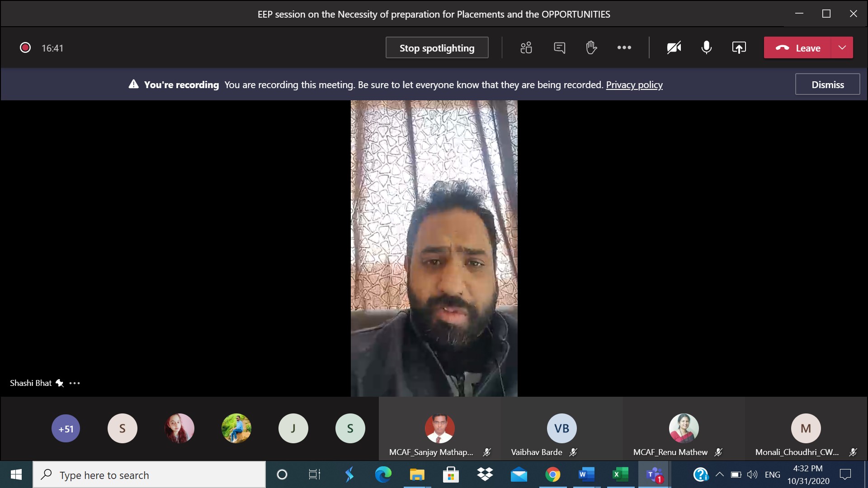Click the recording indicator icon
Screen dimensions: 868x488
click(x=25, y=48)
